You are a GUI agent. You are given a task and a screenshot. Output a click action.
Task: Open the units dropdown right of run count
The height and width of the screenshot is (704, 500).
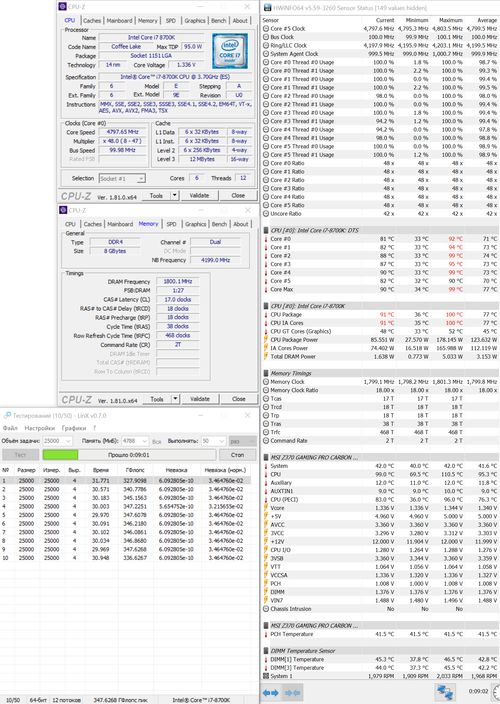(x=243, y=441)
